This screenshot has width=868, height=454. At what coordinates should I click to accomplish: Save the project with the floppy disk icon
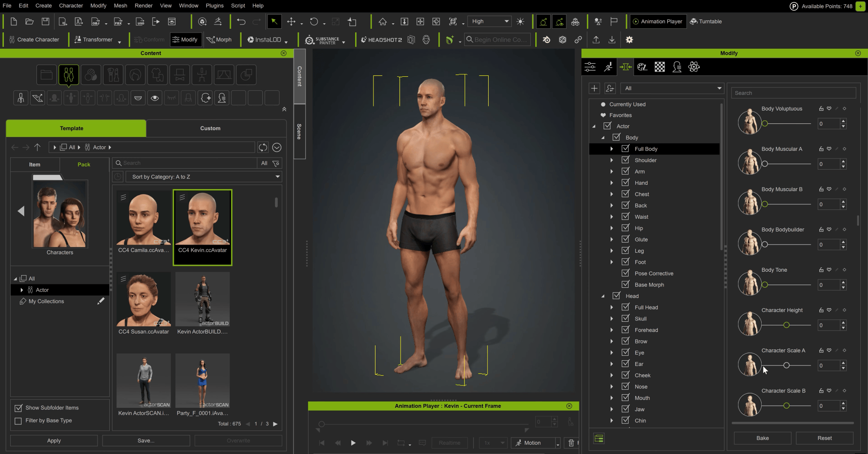[45, 22]
